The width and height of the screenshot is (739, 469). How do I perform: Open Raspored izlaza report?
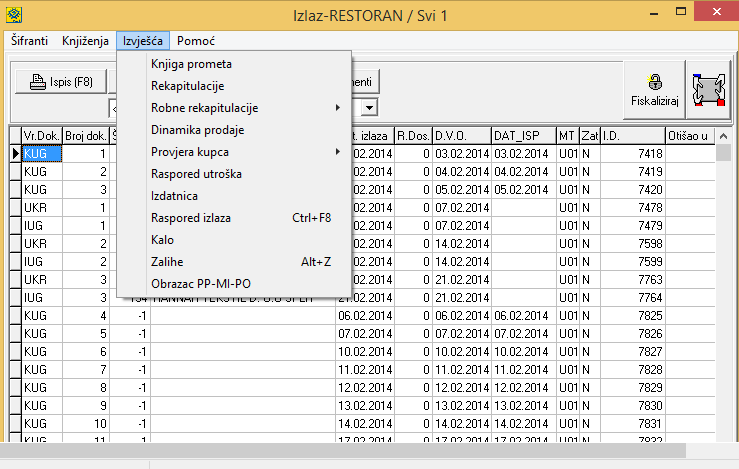pos(190,217)
